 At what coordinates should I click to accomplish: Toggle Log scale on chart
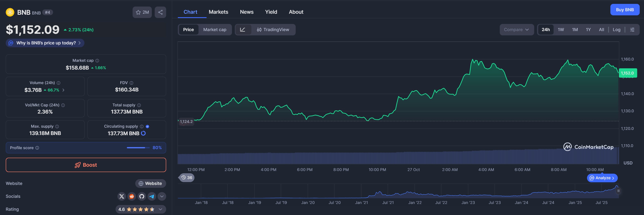click(616, 30)
